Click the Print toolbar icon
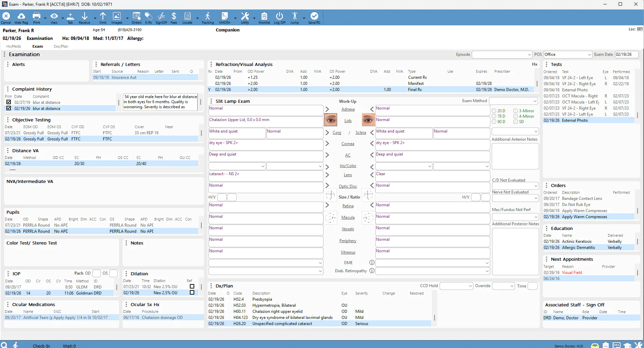The height and width of the screenshot is (348, 644). [37, 18]
